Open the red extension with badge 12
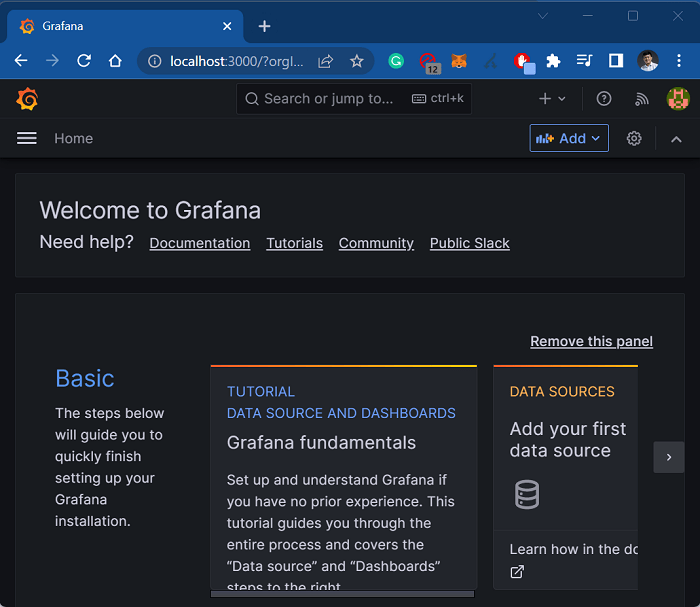 tap(429, 62)
